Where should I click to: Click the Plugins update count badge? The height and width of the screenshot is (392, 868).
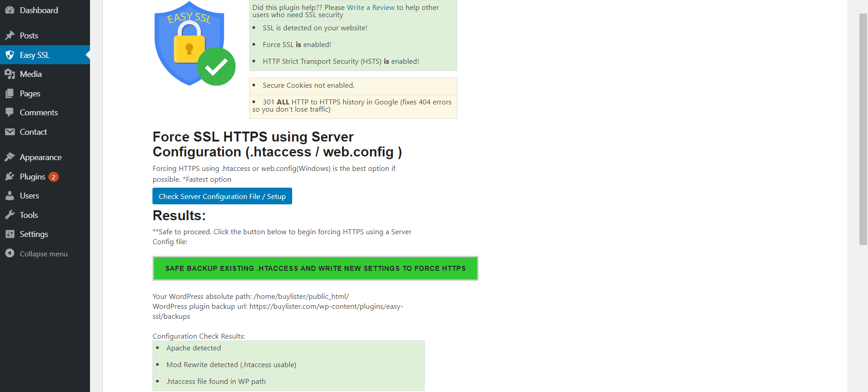(53, 177)
